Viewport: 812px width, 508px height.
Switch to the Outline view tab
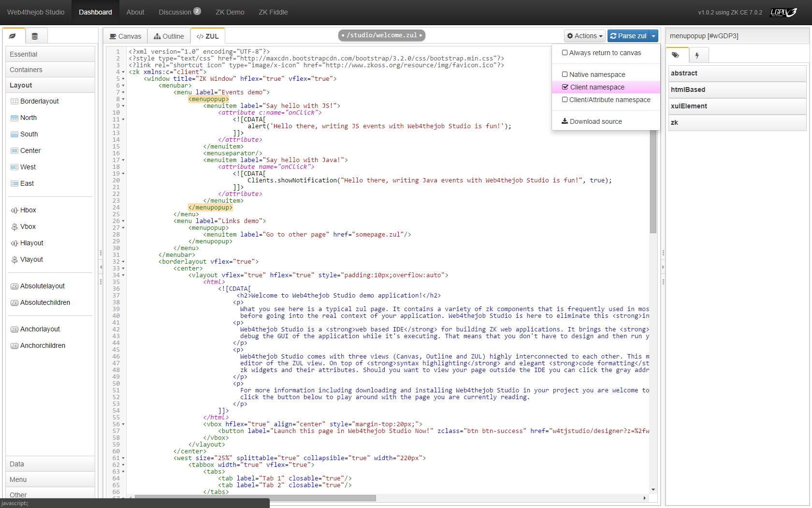pyautogui.click(x=169, y=36)
